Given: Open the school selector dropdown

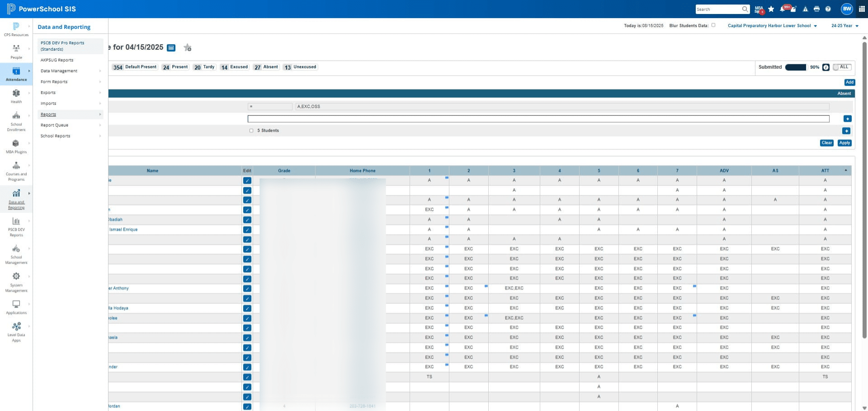Looking at the screenshot, I should coord(772,26).
